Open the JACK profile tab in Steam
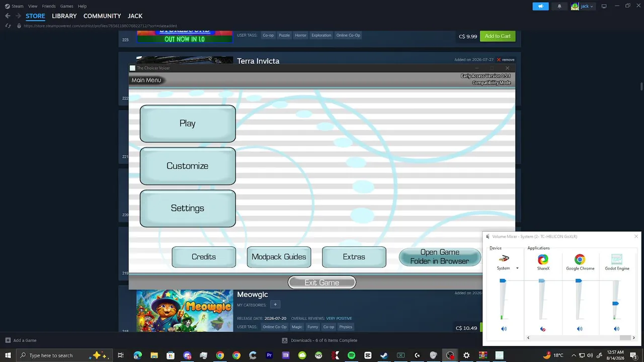 135,16
